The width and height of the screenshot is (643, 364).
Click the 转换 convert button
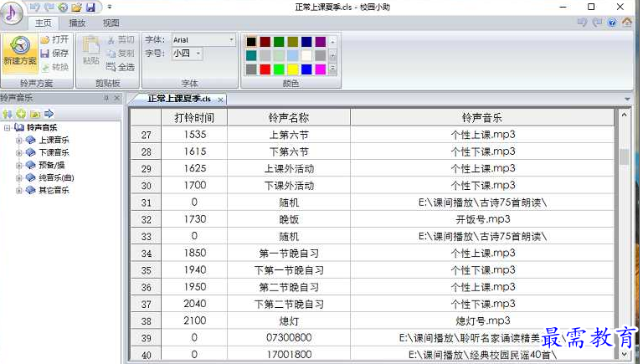55,67
